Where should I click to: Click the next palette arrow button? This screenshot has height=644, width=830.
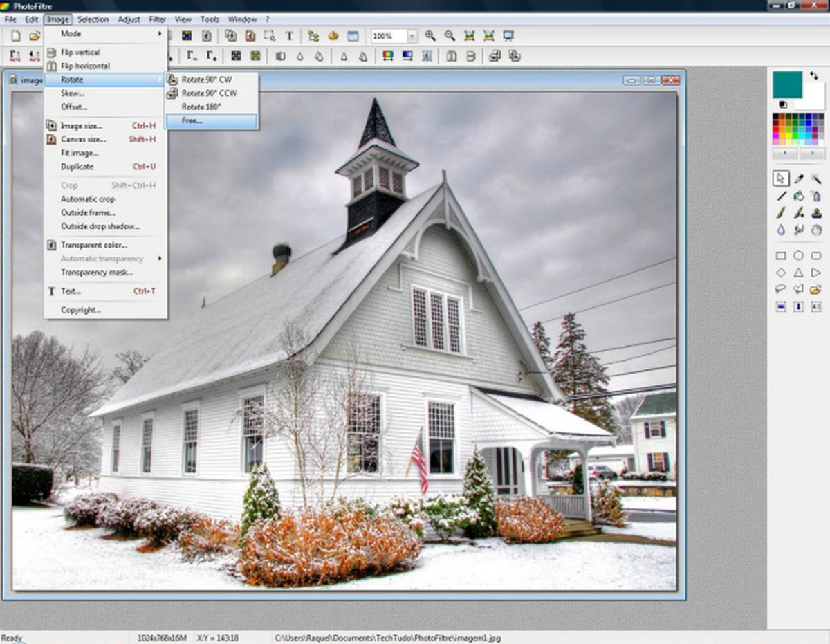812,151
